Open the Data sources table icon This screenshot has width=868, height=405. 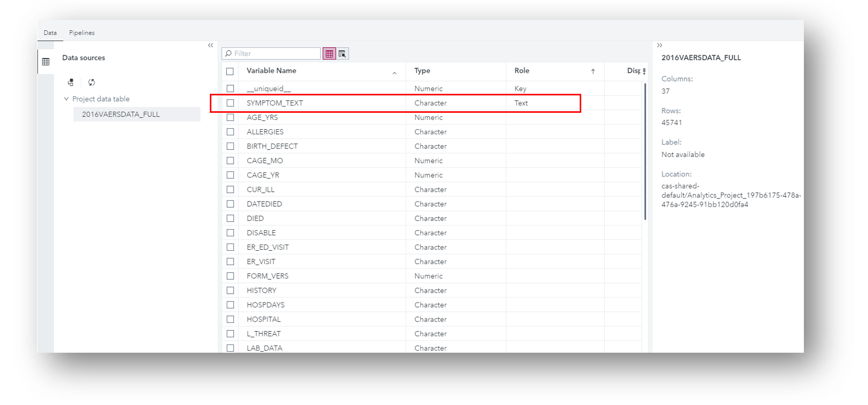click(x=46, y=62)
